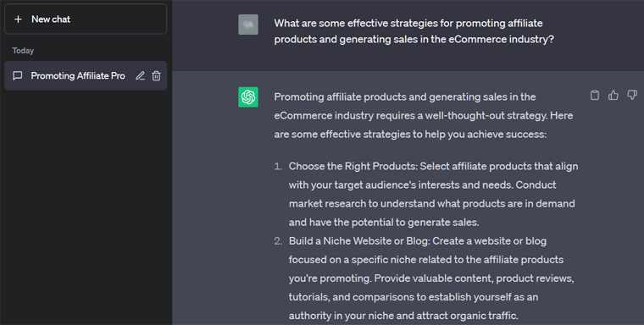Start a New chat
644x325 pixels.
coord(86,19)
